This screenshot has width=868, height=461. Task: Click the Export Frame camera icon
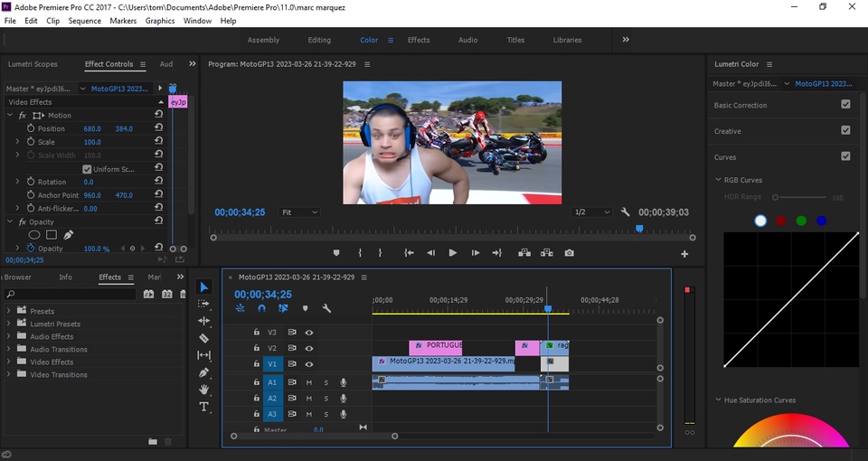[x=570, y=253]
